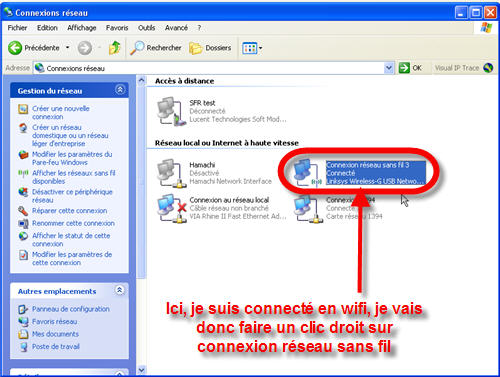
Task: Click the connection settings document icon
Action: click(x=23, y=255)
